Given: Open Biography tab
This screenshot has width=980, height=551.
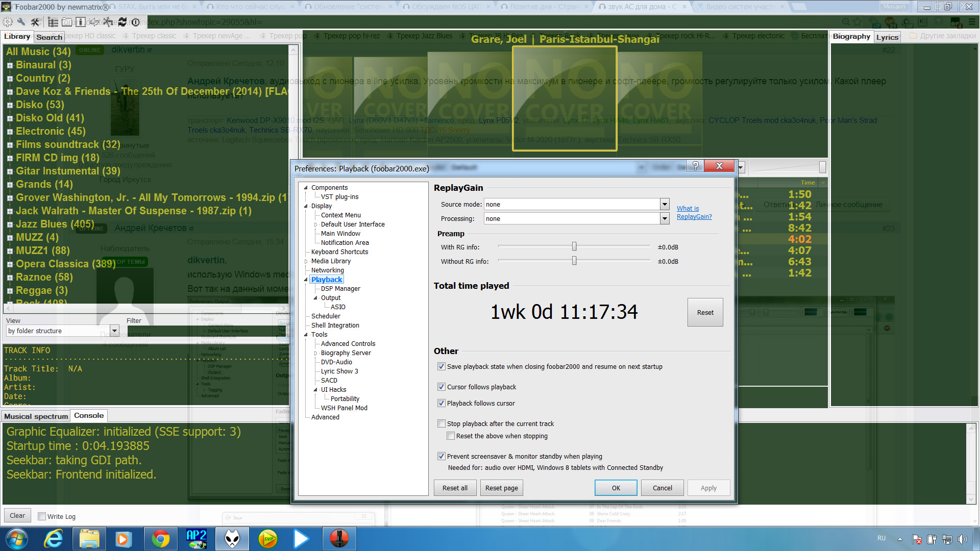Looking at the screenshot, I should tap(851, 36).
